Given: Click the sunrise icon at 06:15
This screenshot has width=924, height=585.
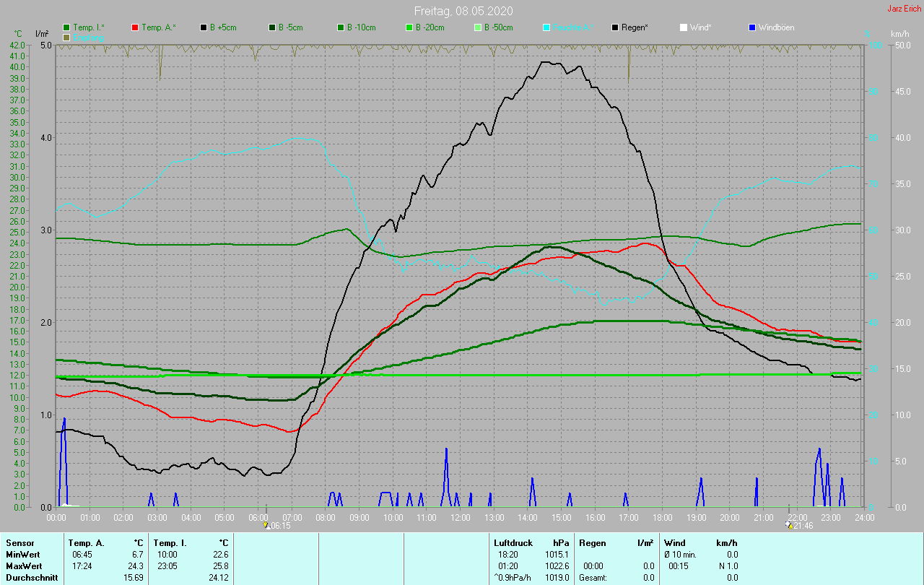Looking at the screenshot, I should 266,525.
